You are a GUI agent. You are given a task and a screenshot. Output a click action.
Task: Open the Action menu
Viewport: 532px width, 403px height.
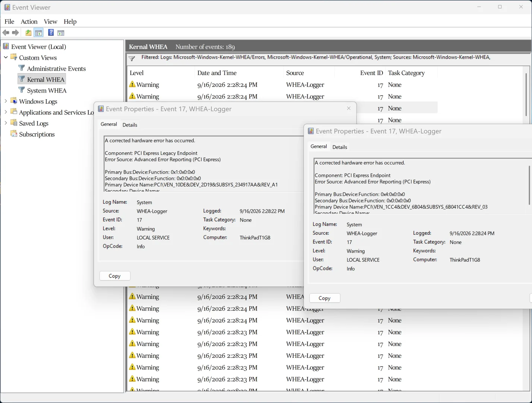click(29, 22)
